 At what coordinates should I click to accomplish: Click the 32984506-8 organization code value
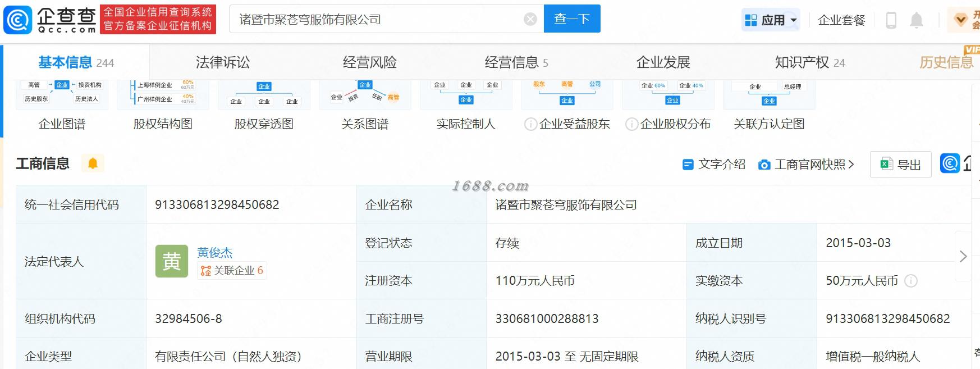[x=189, y=318]
